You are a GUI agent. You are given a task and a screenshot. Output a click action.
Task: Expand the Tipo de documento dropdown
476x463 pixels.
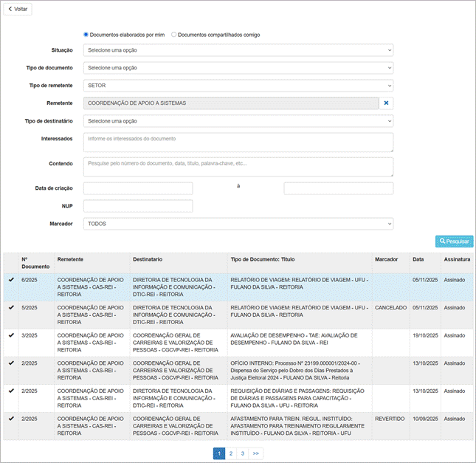click(x=238, y=68)
